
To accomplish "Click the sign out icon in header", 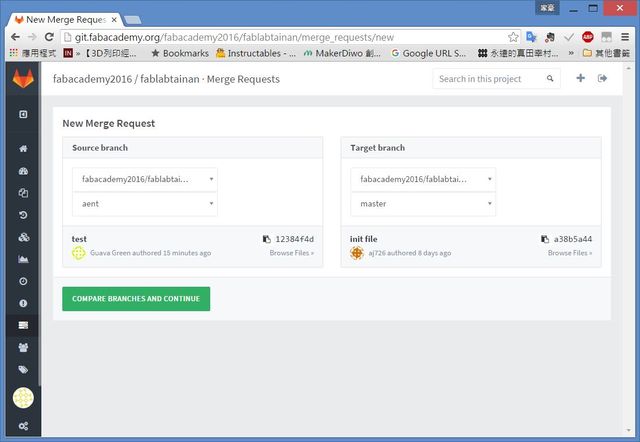I will (x=602, y=78).
